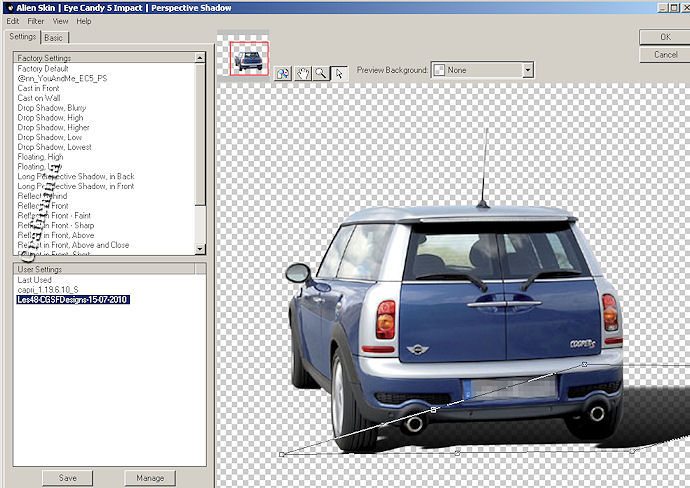Select Drop Shadow, Lowest preset
Image resolution: width=690 pixels, height=488 pixels.
click(x=55, y=147)
